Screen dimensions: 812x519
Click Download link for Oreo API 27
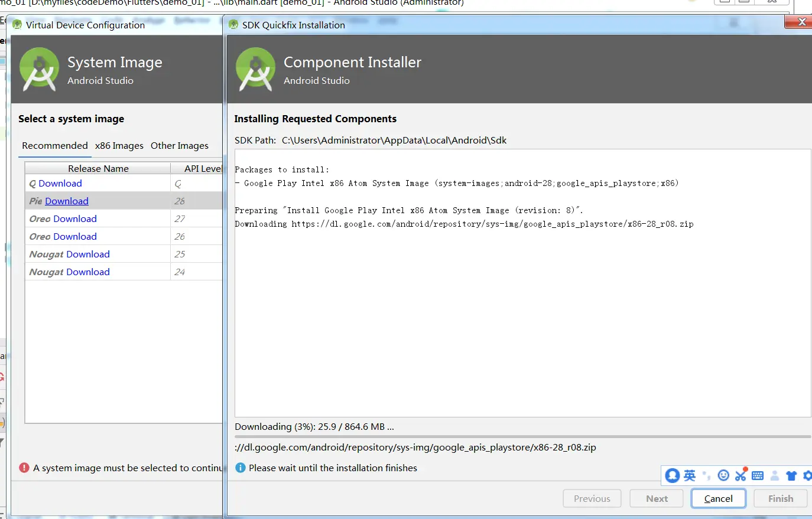[x=75, y=218]
